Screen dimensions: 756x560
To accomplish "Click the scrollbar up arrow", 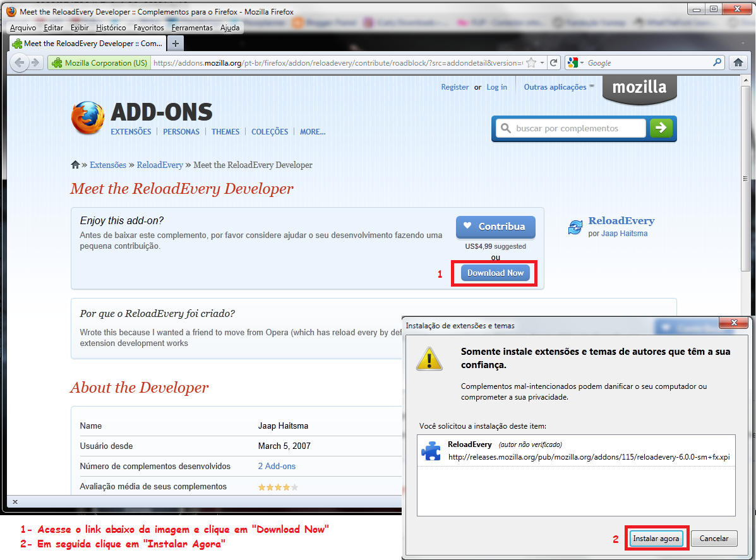I will click(745, 80).
